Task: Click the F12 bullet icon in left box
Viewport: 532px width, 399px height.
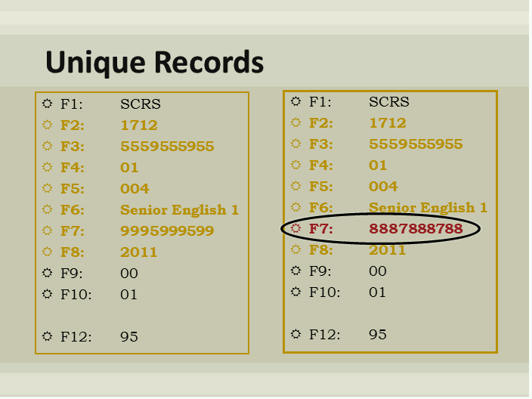Action: (48, 336)
